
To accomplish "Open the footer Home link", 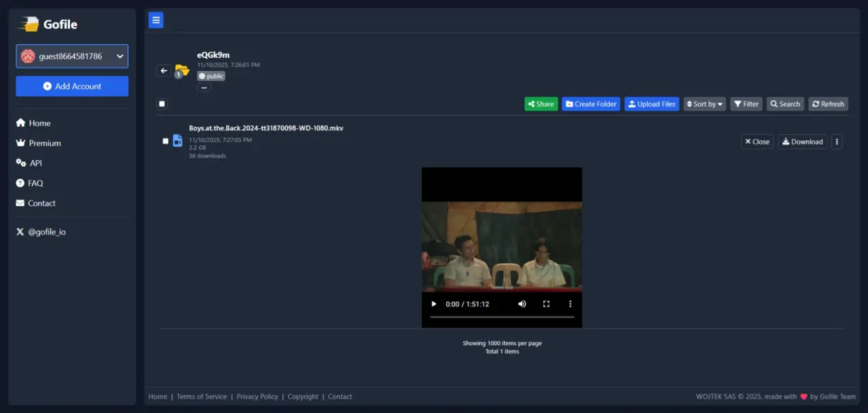I will click(x=158, y=397).
